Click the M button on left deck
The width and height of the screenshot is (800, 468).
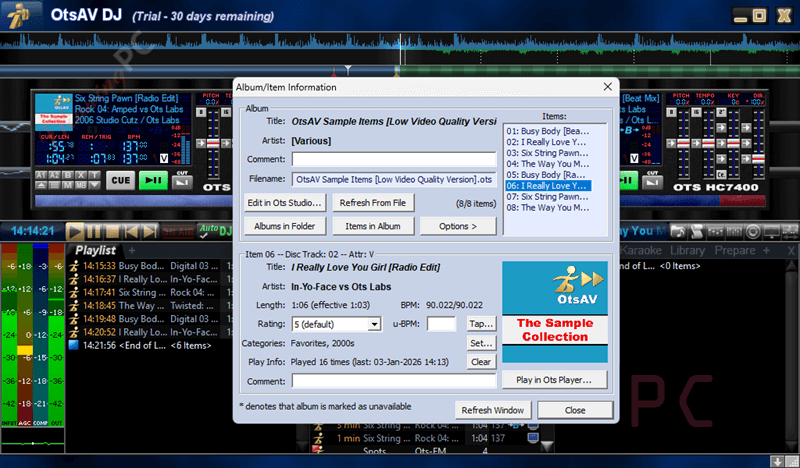pyautogui.click(x=68, y=185)
